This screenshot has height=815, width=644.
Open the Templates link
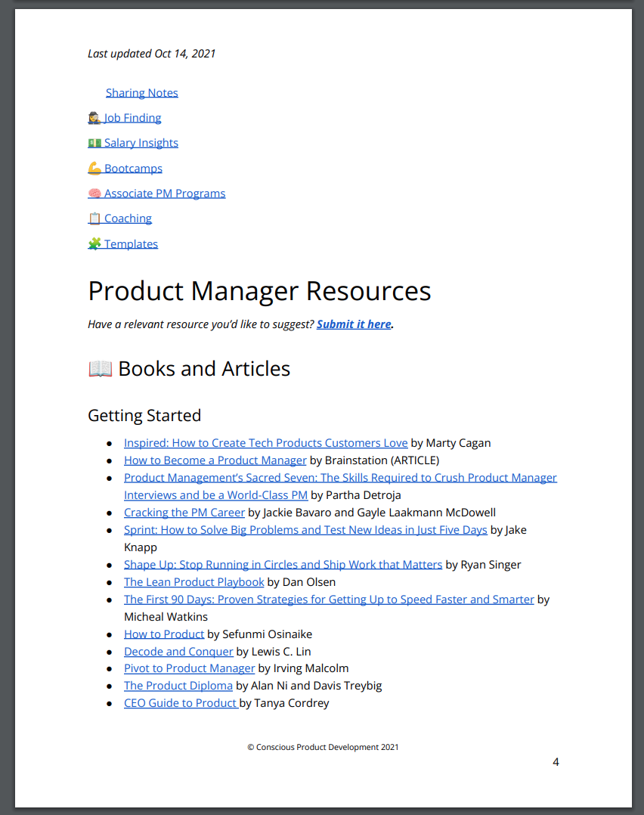[131, 243]
